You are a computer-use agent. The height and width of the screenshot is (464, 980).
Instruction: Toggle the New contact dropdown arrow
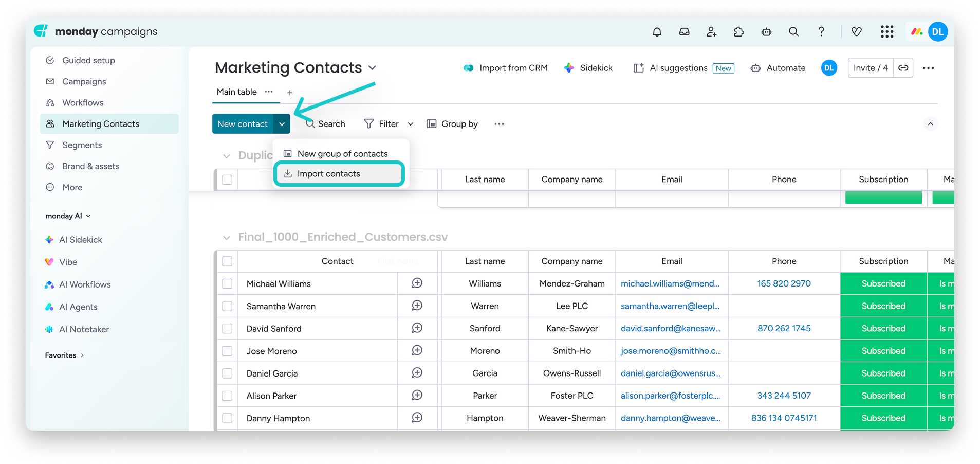(x=282, y=124)
